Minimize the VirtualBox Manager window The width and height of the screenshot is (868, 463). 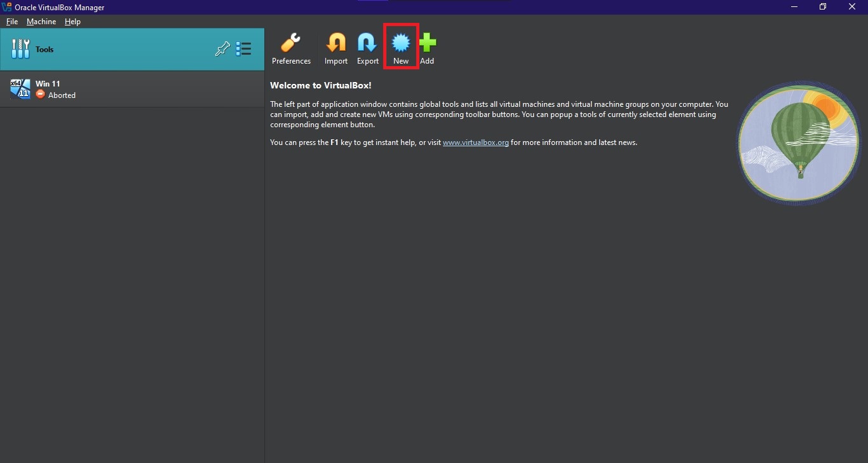coord(793,7)
